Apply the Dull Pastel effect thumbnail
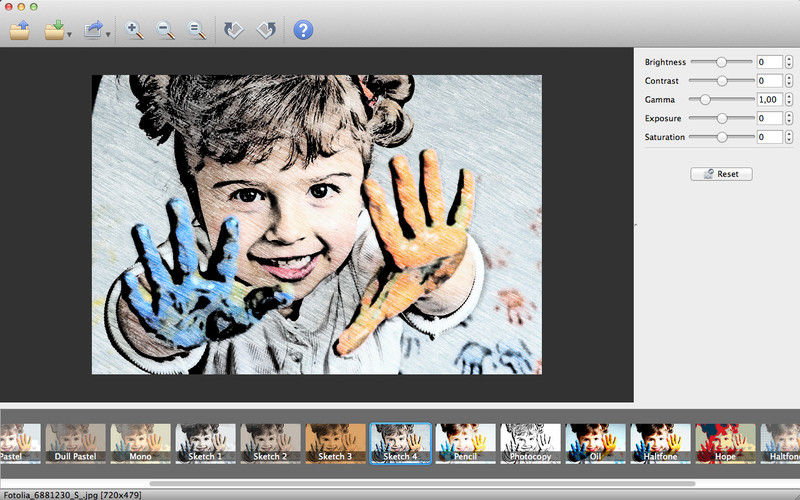The width and height of the screenshot is (800, 500). [x=76, y=443]
